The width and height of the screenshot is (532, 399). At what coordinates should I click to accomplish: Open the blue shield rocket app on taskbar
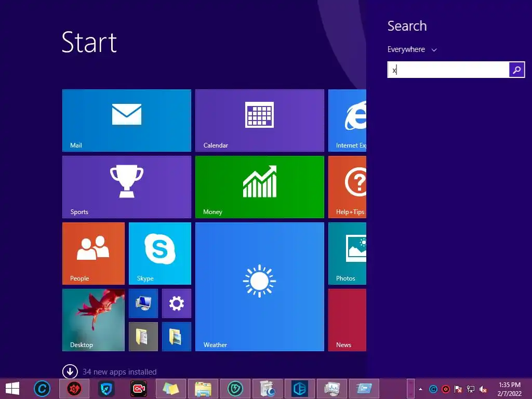(x=107, y=389)
